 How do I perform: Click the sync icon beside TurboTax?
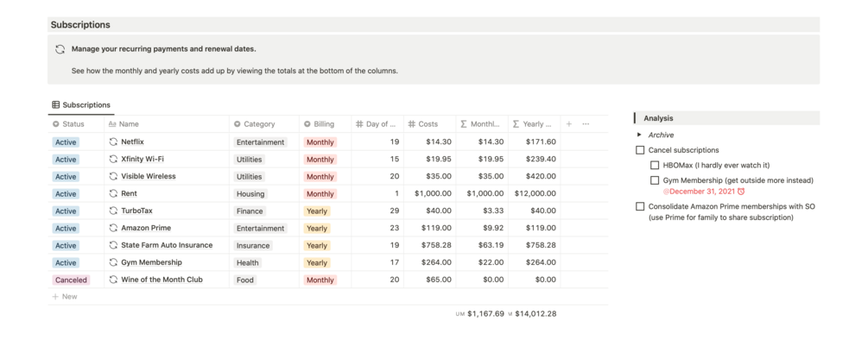point(113,211)
